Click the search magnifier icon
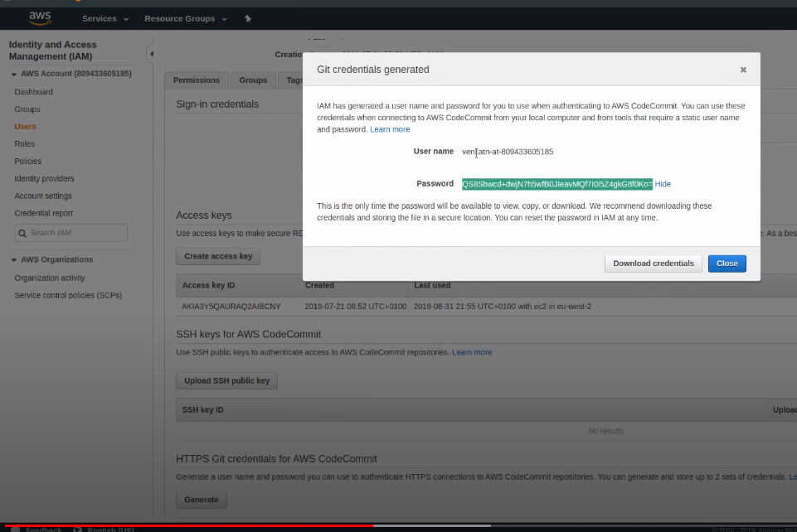Image resolution: width=797 pixels, height=532 pixels. coord(22,234)
